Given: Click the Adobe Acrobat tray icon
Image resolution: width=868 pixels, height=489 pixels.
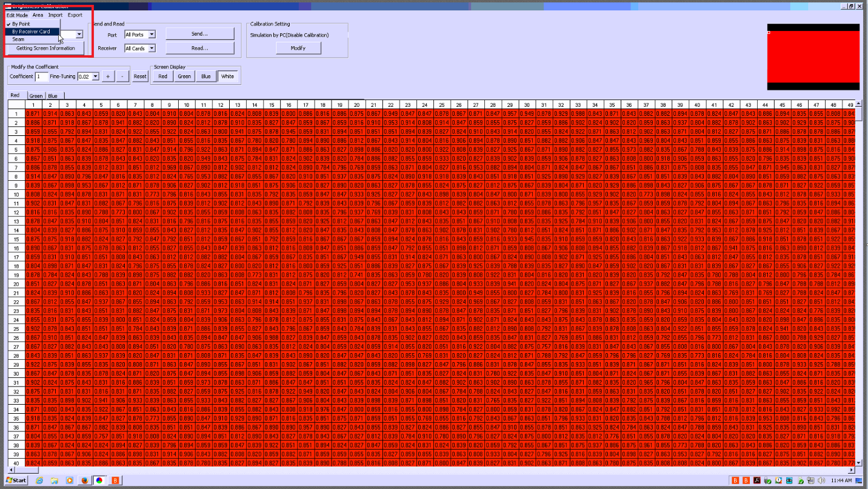Looking at the screenshot, I should pos(756,481).
